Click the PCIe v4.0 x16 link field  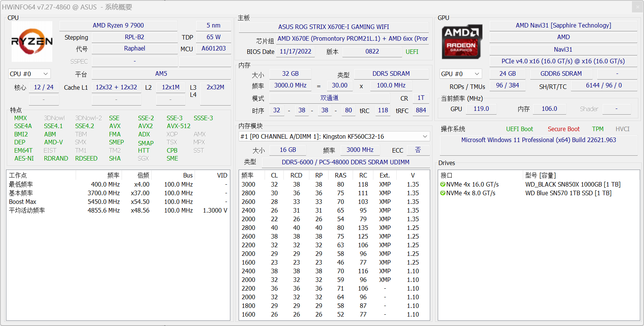click(563, 61)
